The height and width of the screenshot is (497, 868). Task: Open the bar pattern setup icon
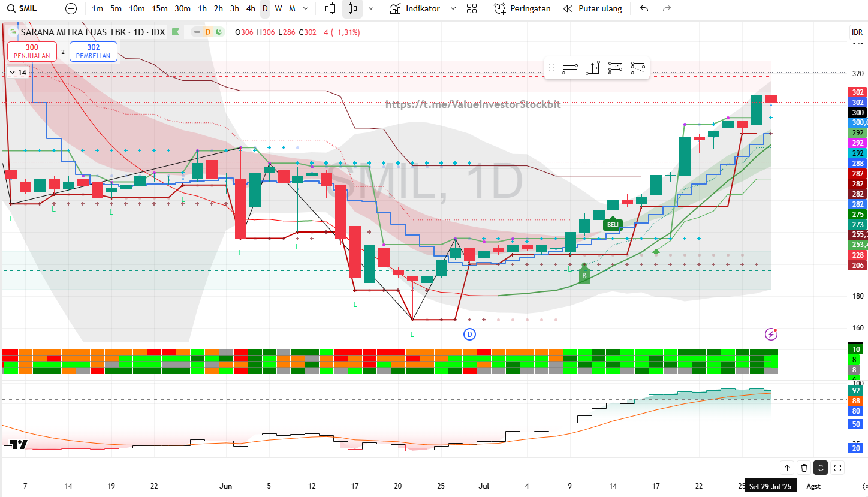coord(330,8)
